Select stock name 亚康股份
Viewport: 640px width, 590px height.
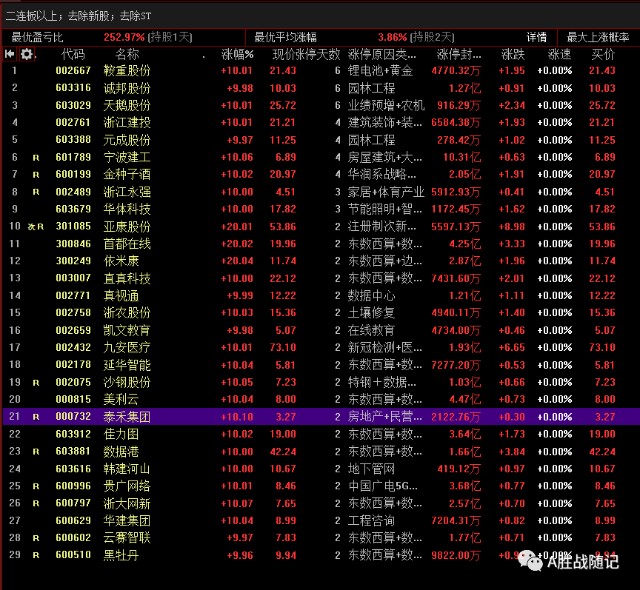[x=127, y=226]
